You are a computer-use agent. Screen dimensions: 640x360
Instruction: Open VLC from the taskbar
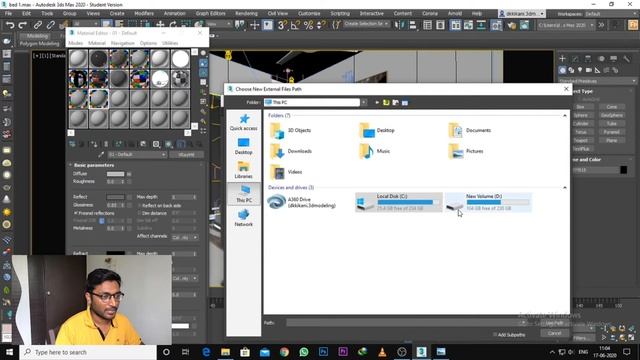pyautogui.click(x=382, y=352)
